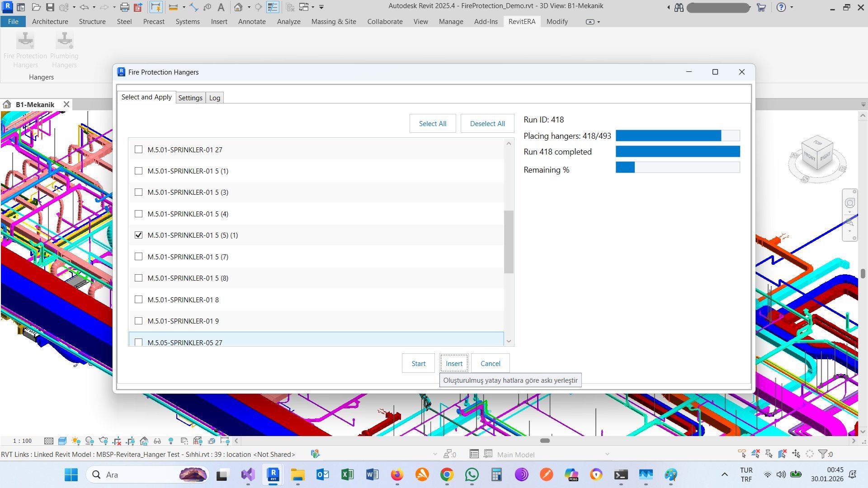Open the Systems ribbon tab
Viewport: 868px width, 488px height.
tap(188, 22)
